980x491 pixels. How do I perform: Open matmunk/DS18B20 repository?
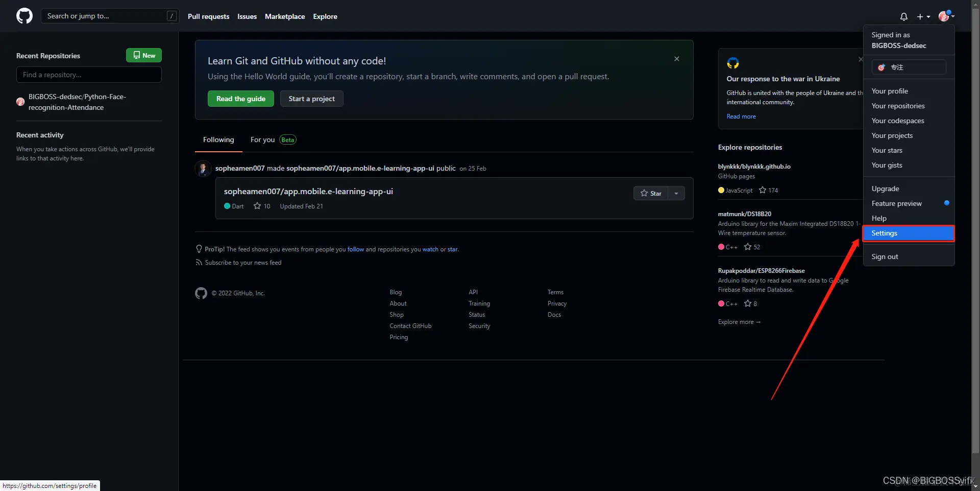[744, 214]
